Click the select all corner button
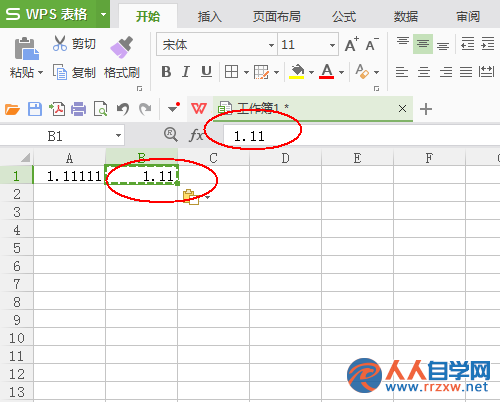The height and width of the screenshot is (402, 500). click(x=24, y=157)
